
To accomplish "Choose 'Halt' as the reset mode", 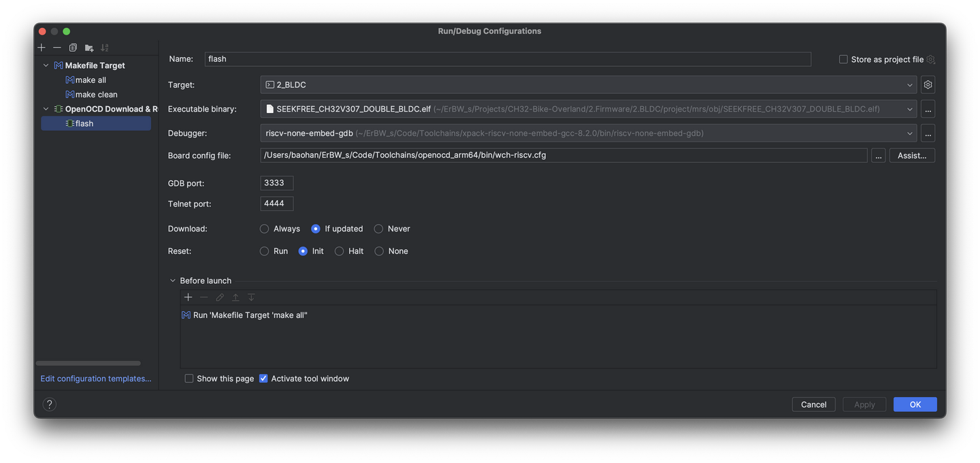I will 339,251.
